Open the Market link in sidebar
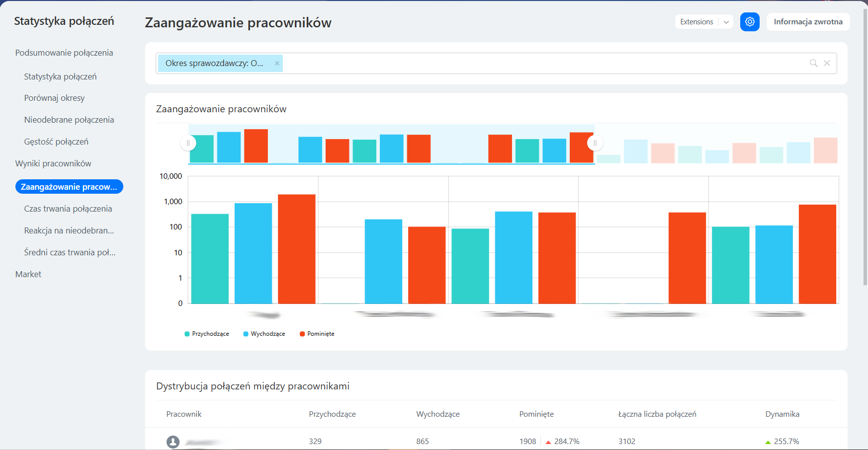The image size is (868, 450). (28, 274)
